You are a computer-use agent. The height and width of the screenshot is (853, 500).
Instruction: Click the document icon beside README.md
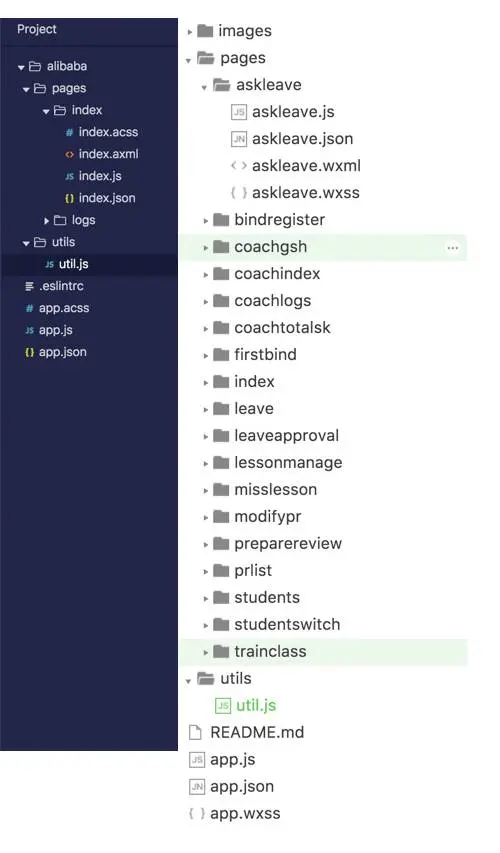point(195,732)
